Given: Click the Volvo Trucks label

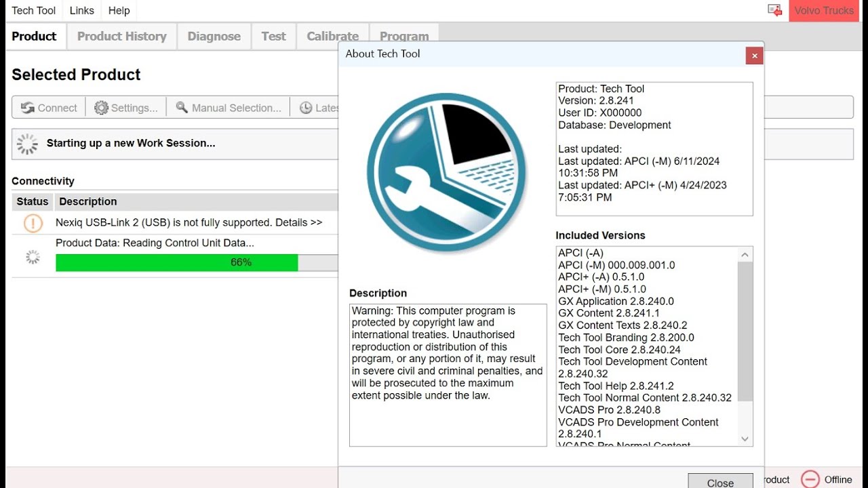Looking at the screenshot, I should 824,11.
